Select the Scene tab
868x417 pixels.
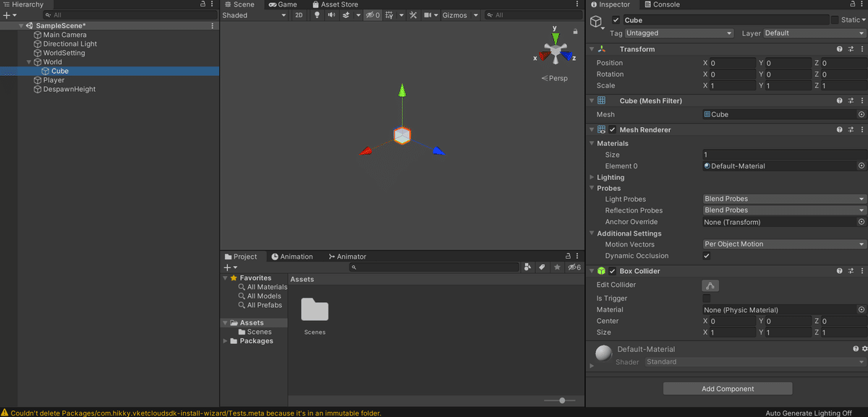(239, 4)
